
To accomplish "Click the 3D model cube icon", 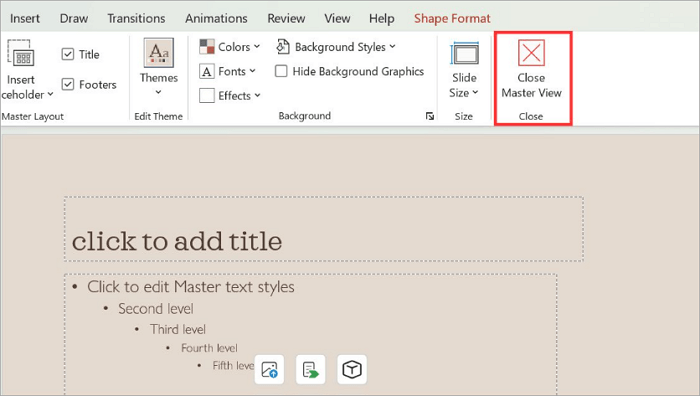I will pyautogui.click(x=352, y=370).
